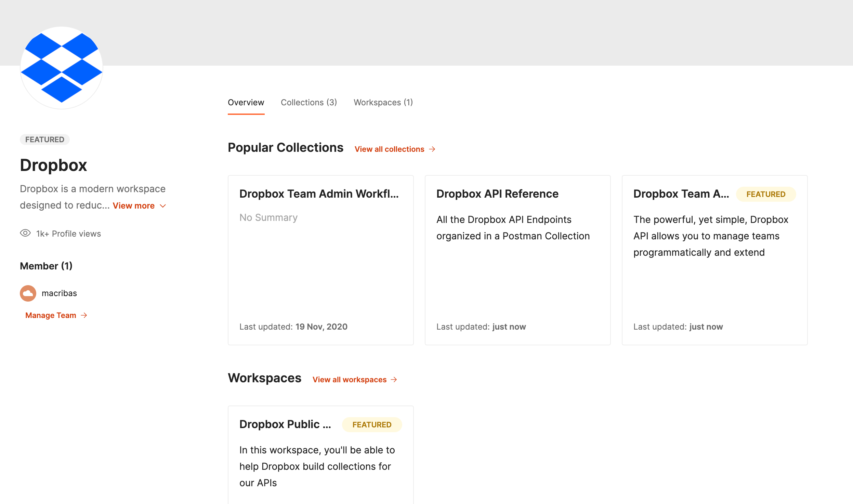Open the macribas member profile
This screenshot has width=853, height=504.
click(x=59, y=293)
